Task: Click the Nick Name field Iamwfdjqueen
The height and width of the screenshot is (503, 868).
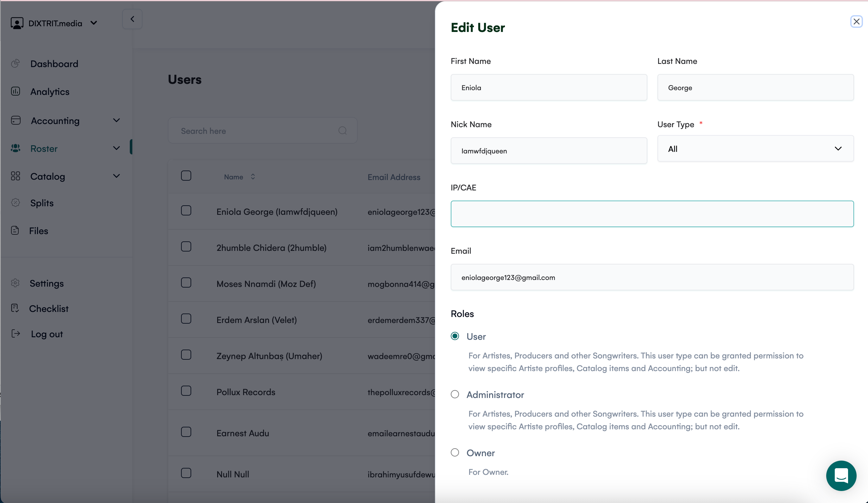Action: click(x=549, y=151)
